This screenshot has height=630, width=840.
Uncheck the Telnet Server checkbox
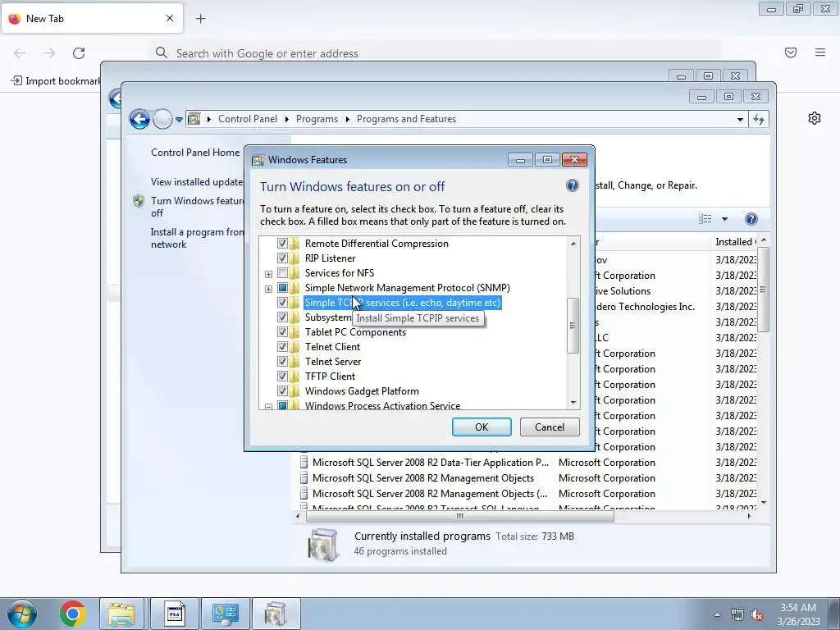(x=282, y=362)
